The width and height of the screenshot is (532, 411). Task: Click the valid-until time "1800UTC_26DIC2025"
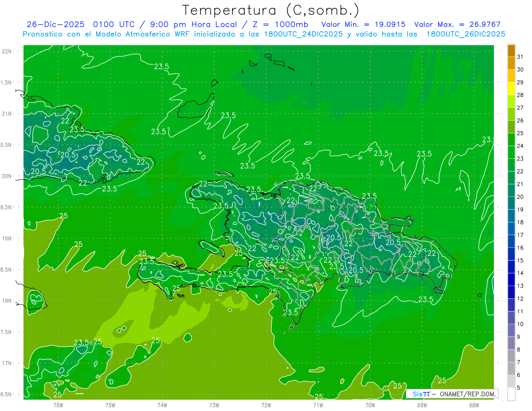click(x=466, y=34)
